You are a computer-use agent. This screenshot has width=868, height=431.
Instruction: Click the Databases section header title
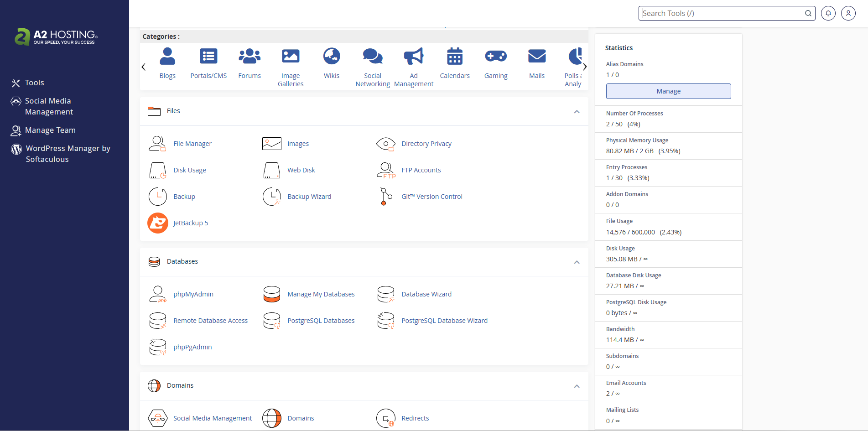(x=182, y=261)
